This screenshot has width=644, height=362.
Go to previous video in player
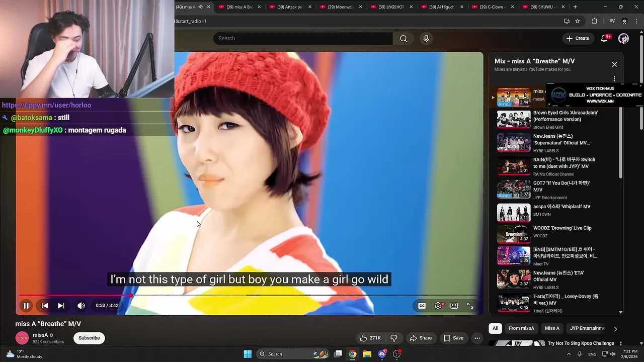point(45,306)
